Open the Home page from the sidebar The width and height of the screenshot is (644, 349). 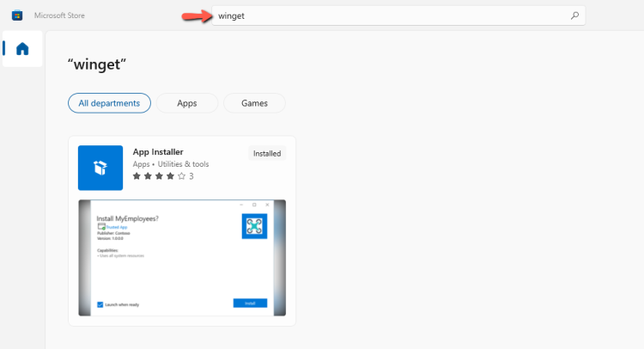coord(22,49)
